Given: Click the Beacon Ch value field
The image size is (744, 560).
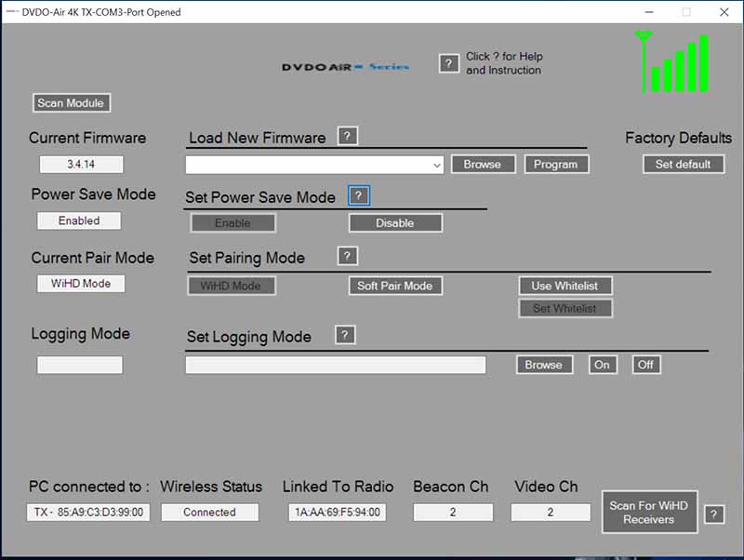Looking at the screenshot, I should click(453, 513).
